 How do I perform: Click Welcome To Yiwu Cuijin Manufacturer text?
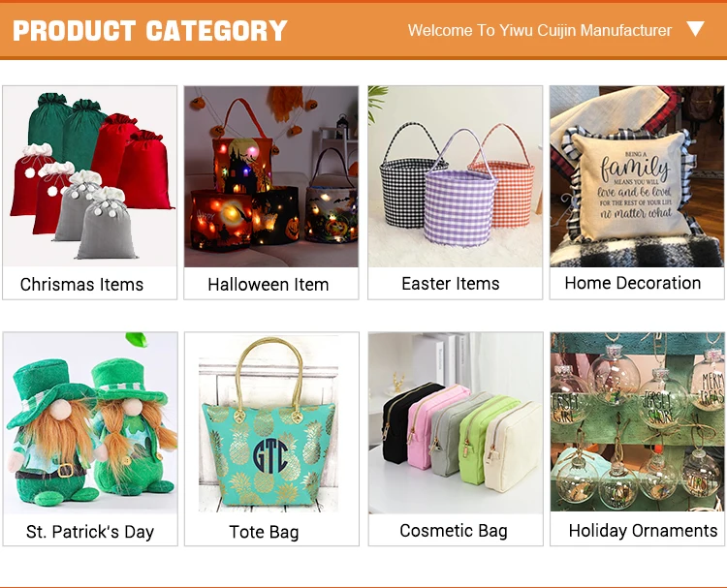(x=540, y=30)
